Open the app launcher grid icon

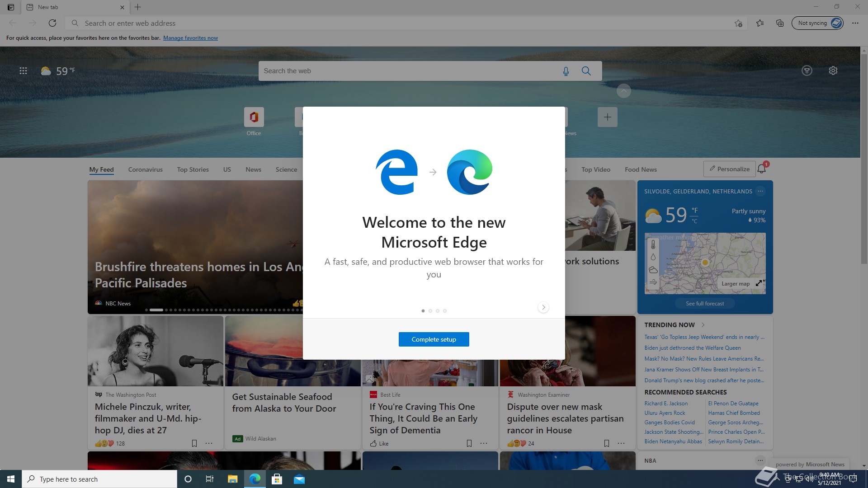23,71
